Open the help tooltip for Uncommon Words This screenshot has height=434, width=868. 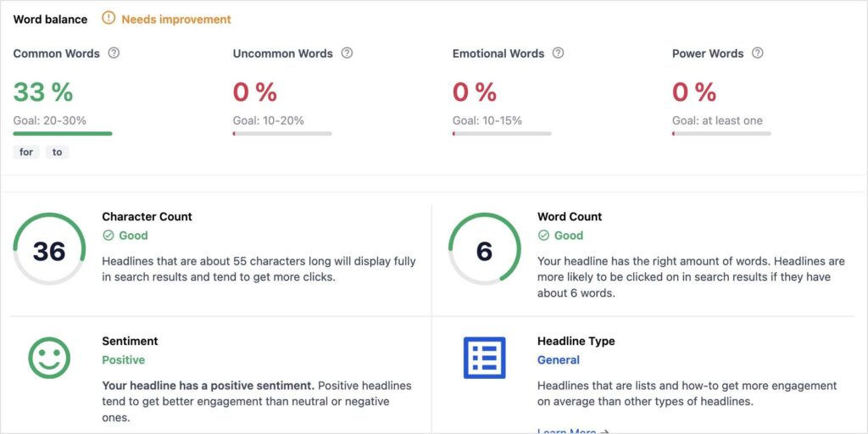point(347,53)
